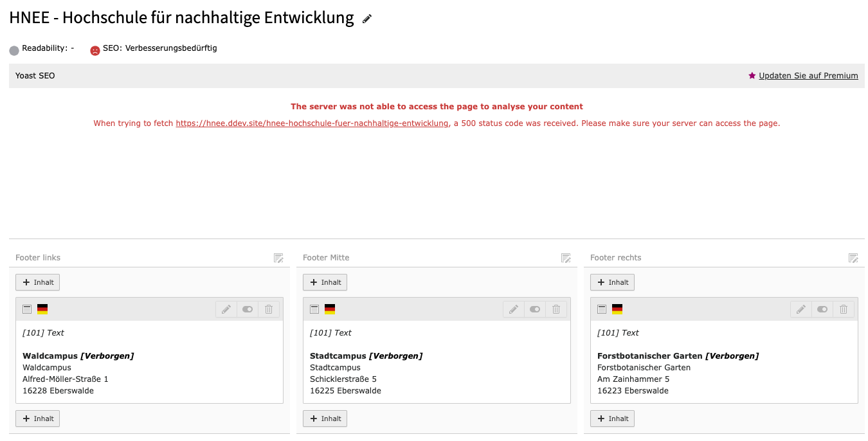Open the Footer links panel edit icon
868x441 pixels.
click(x=278, y=257)
